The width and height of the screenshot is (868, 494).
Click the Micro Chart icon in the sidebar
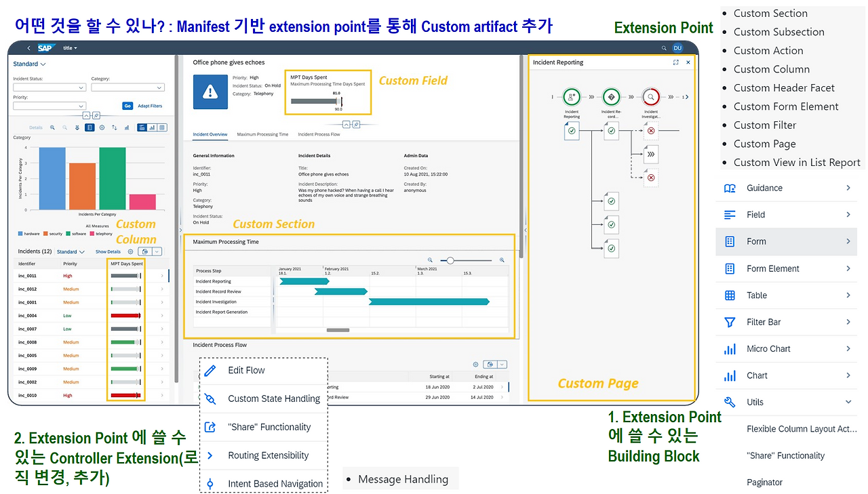(x=730, y=348)
